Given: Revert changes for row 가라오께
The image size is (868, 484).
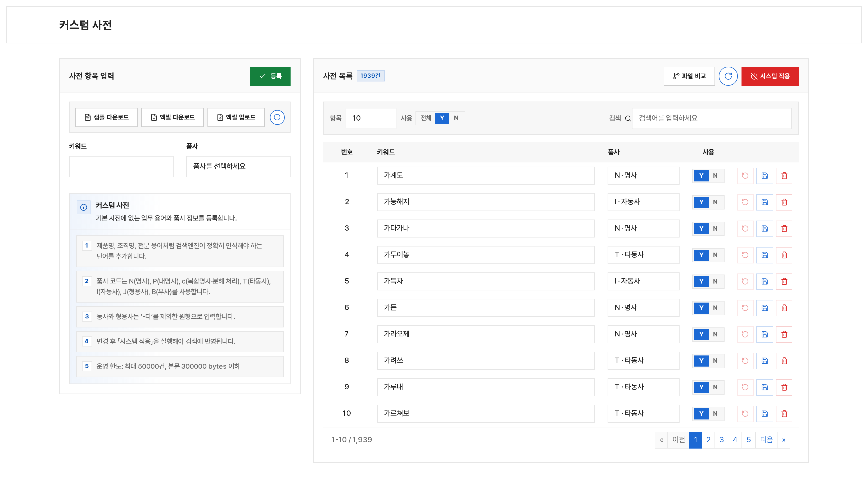Looking at the screenshot, I should click(x=745, y=335).
